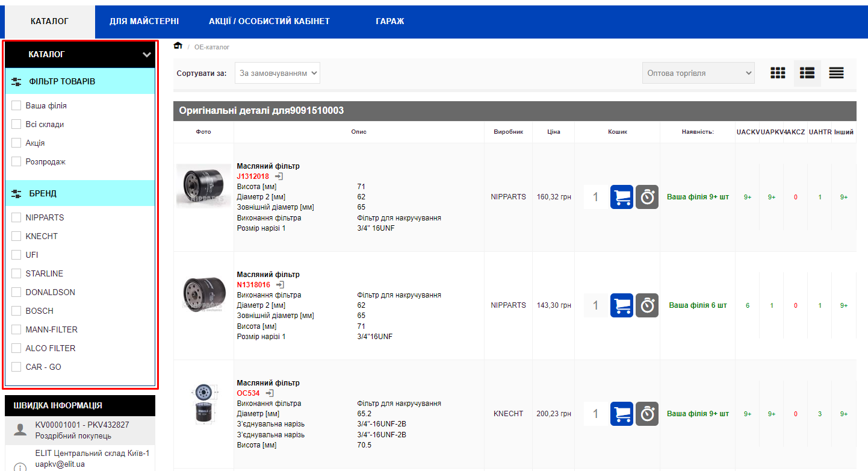Click the quantity field for N1318016
Image resolution: width=868 pixels, height=471 pixels.
[595, 305]
